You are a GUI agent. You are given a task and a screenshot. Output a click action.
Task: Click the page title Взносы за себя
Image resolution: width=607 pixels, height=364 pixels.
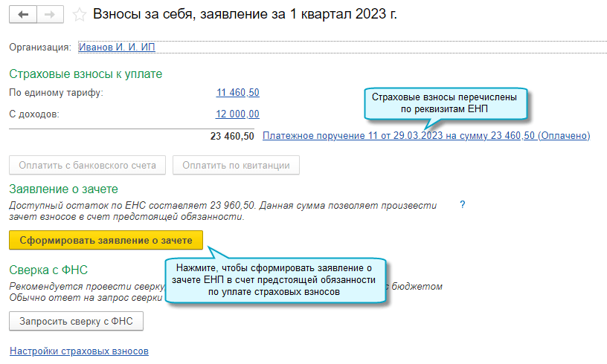(245, 15)
